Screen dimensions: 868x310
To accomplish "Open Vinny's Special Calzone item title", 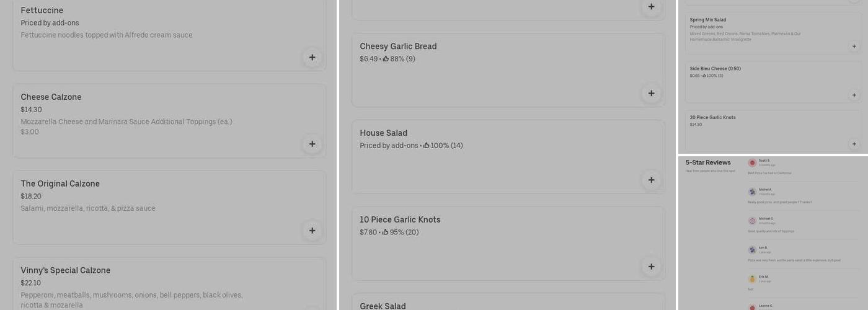I will [x=65, y=270].
